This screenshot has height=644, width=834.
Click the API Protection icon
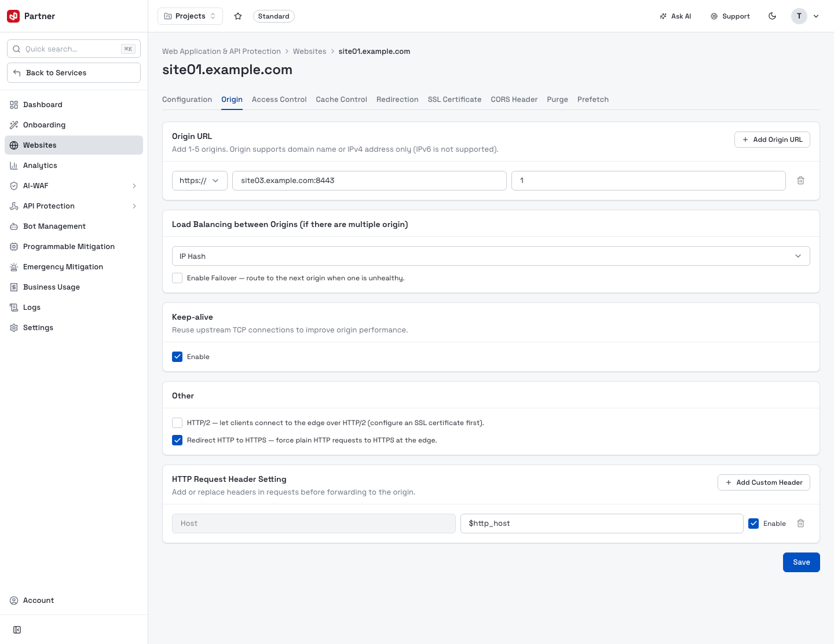(14, 206)
